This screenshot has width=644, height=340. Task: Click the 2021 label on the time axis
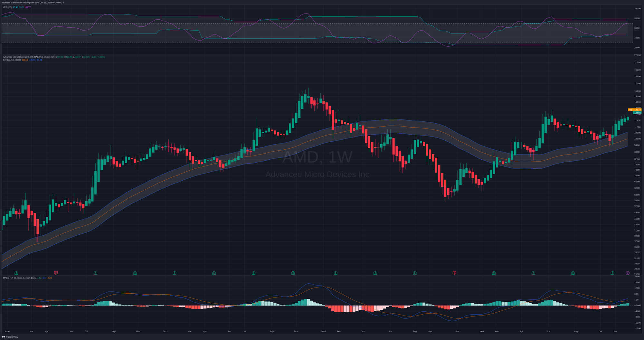click(x=165, y=331)
